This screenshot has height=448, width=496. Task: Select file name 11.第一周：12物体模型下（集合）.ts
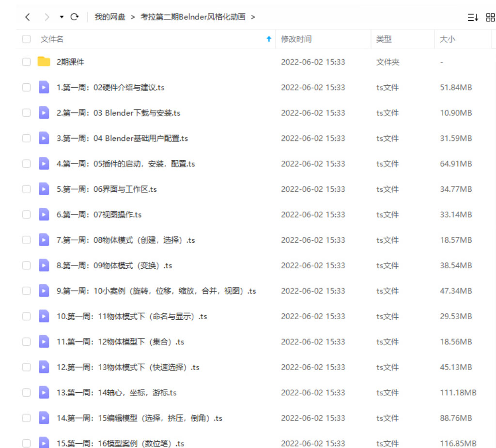(120, 342)
